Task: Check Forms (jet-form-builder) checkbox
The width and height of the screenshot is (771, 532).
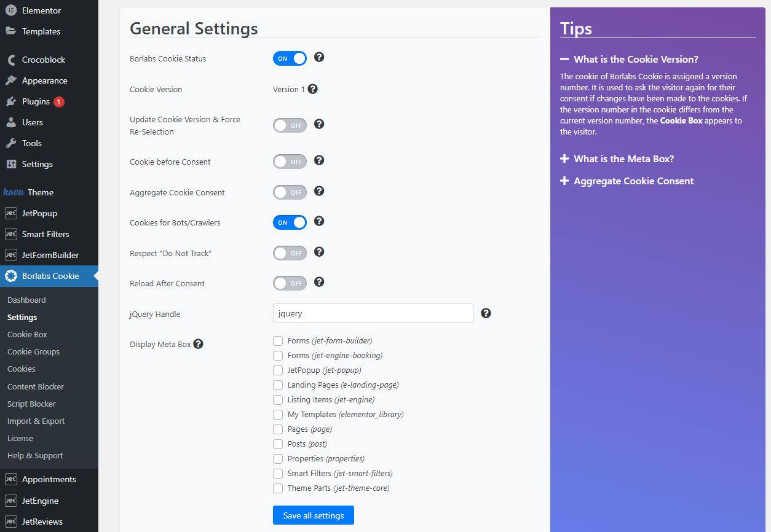Action: 278,341
